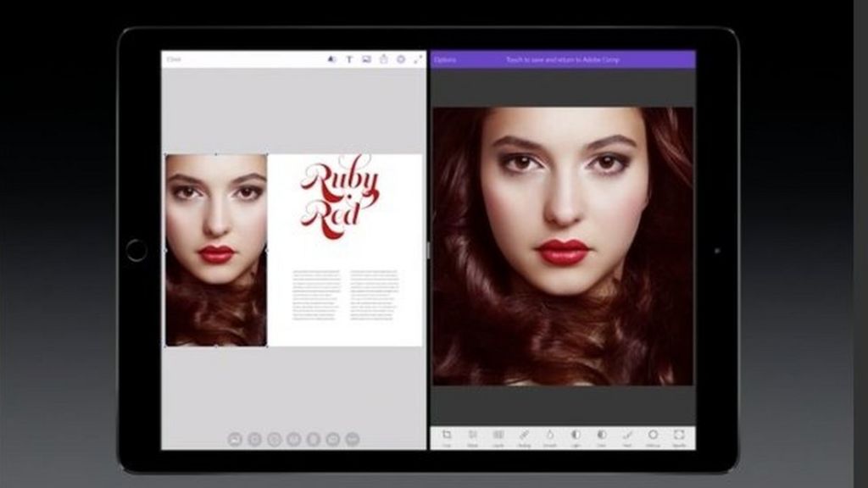Choose the Defocus circle tool

pyautogui.click(x=653, y=438)
